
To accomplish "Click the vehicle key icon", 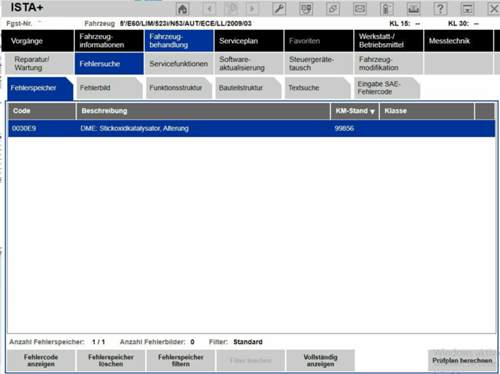I will coord(386,8).
